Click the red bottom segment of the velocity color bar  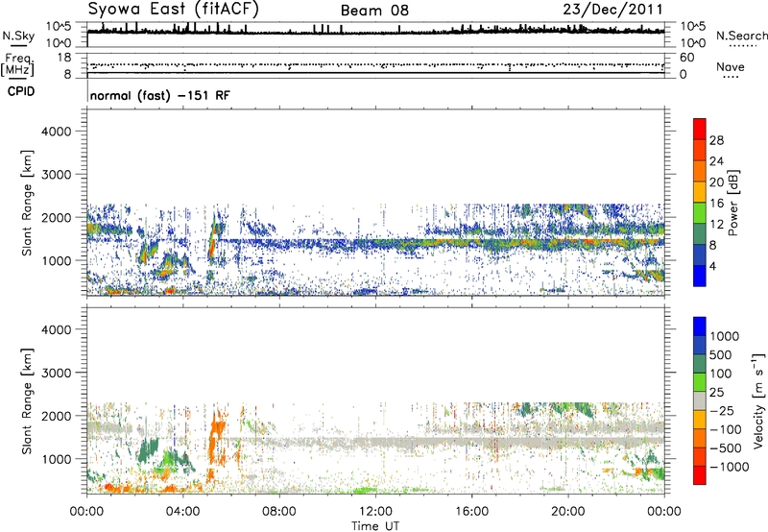click(x=700, y=475)
